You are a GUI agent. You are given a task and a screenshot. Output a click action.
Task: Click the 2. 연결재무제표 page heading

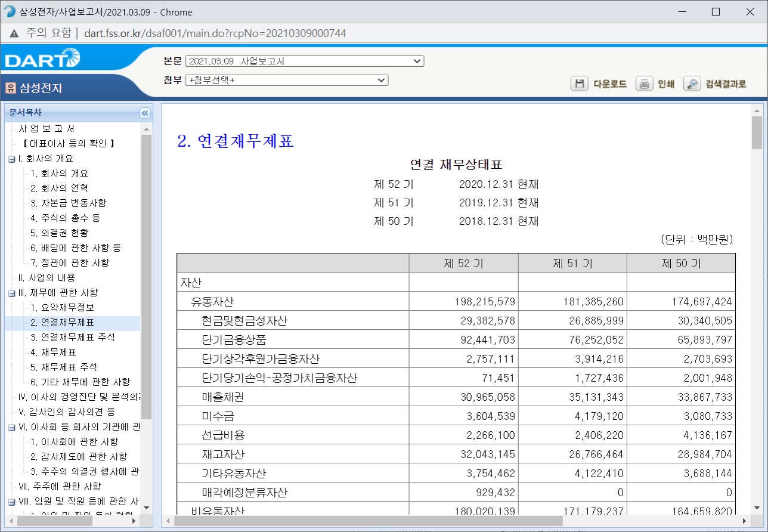236,141
